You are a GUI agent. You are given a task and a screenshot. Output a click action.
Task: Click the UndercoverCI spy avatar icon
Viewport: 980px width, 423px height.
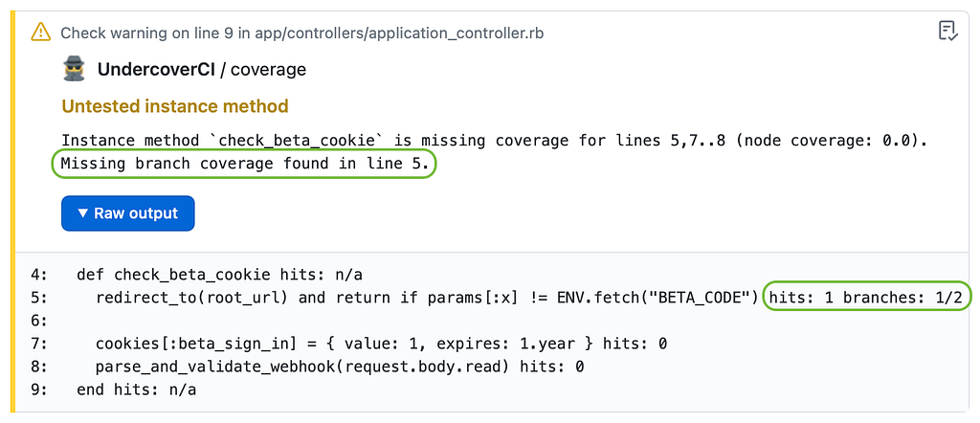point(75,70)
